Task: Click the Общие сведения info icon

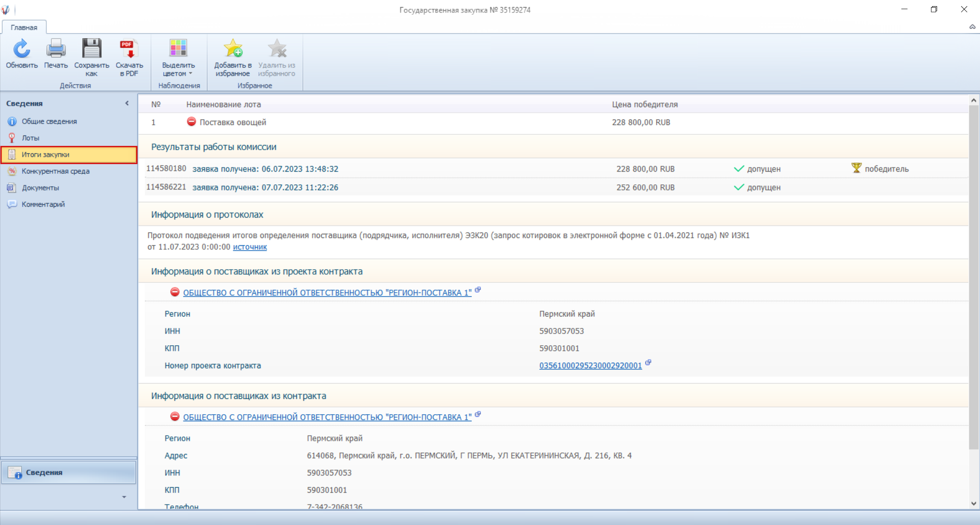Action: 12,122
